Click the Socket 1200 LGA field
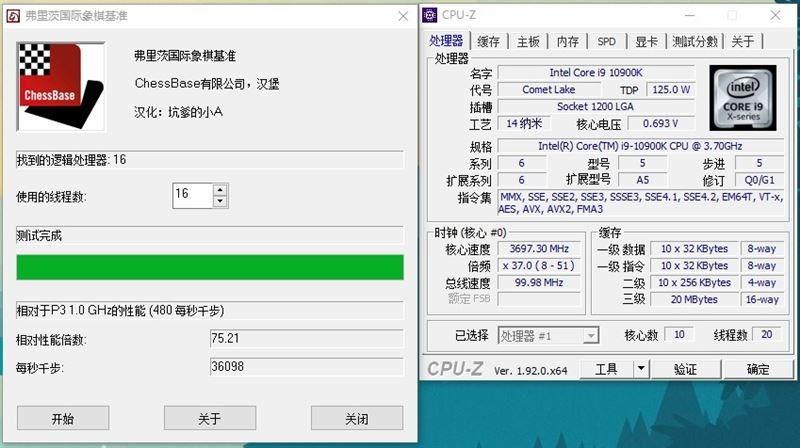 click(596, 107)
